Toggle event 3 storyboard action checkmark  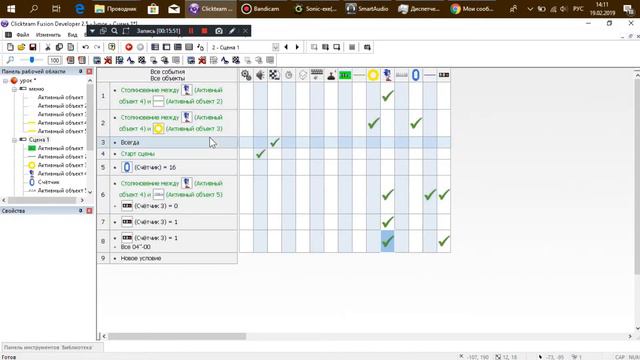tap(274, 142)
